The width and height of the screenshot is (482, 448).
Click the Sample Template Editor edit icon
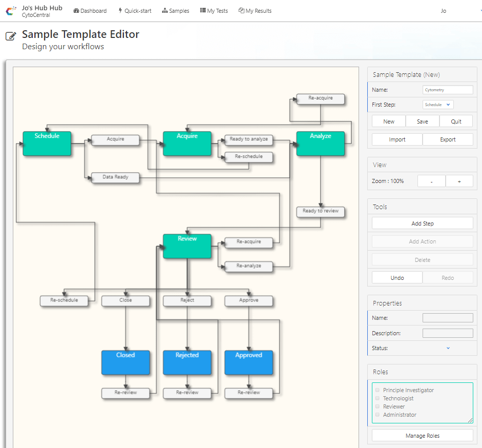(x=11, y=36)
